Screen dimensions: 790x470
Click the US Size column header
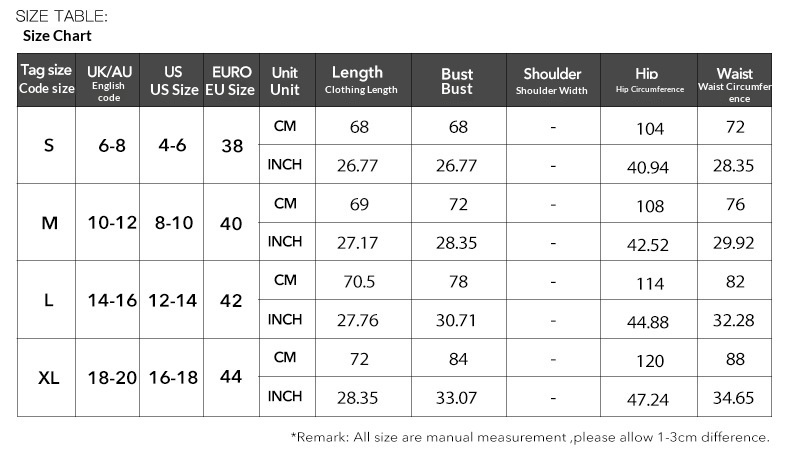172,80
